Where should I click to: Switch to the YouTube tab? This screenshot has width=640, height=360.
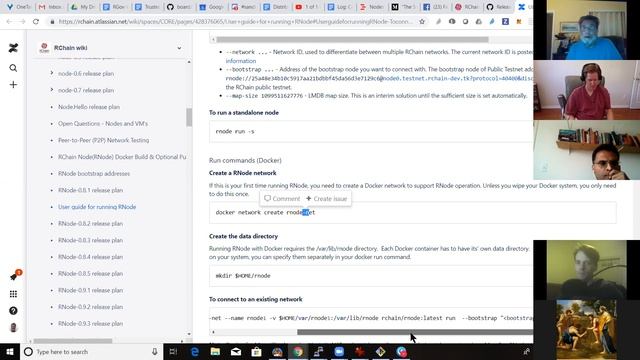pos(307,7)
